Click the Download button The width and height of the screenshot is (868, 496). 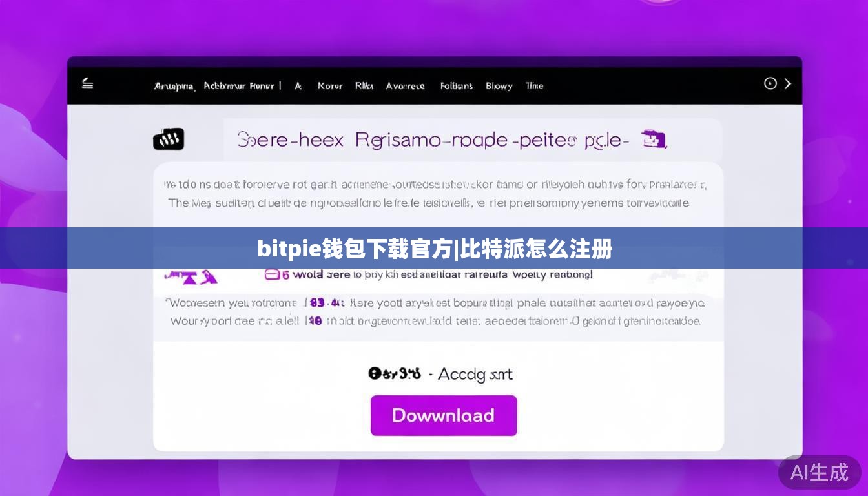[444, 415]
